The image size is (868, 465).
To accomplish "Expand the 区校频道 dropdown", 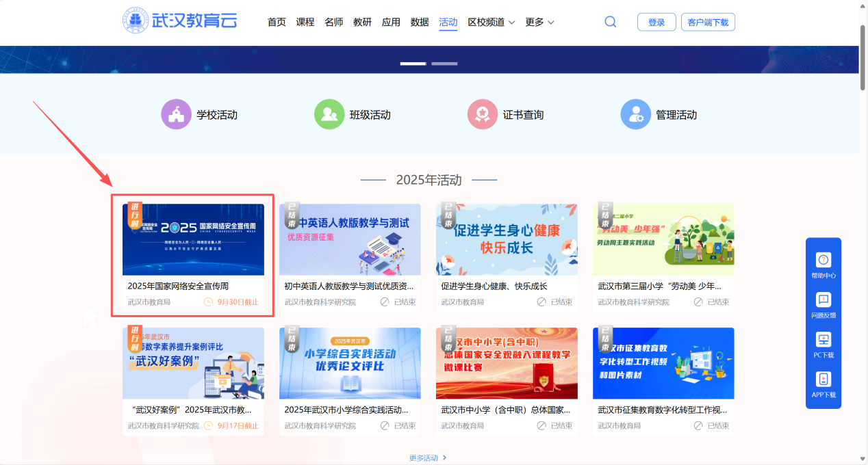I will 491,22.
